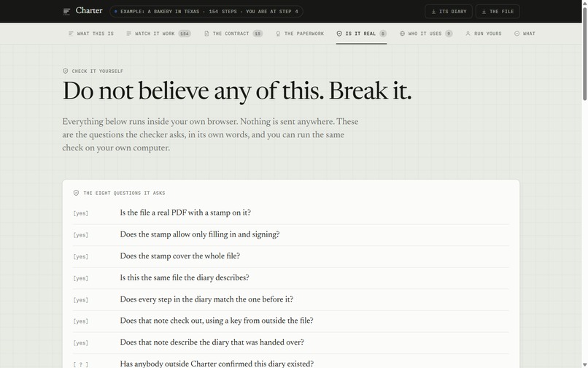Click the shield icon beside THE EIGHT QUESTIONS IT ASKS
The image size is (588, 368).
(76, 193)
